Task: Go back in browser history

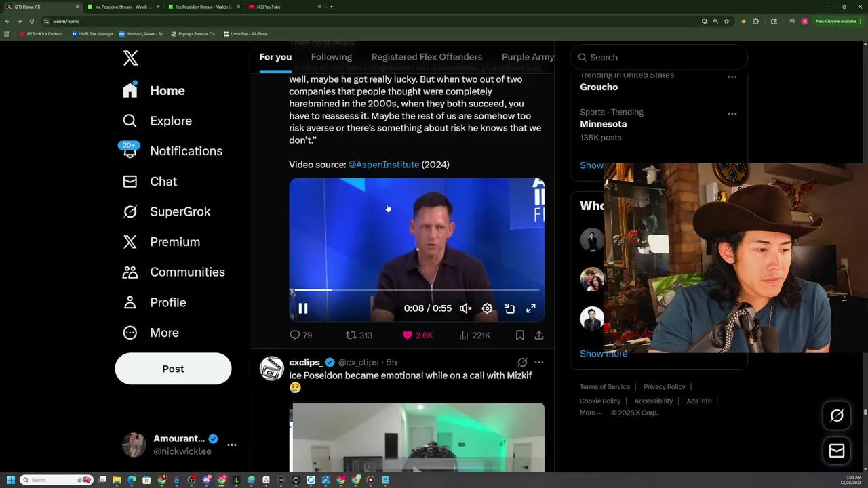Action: [x=7, y=21]
